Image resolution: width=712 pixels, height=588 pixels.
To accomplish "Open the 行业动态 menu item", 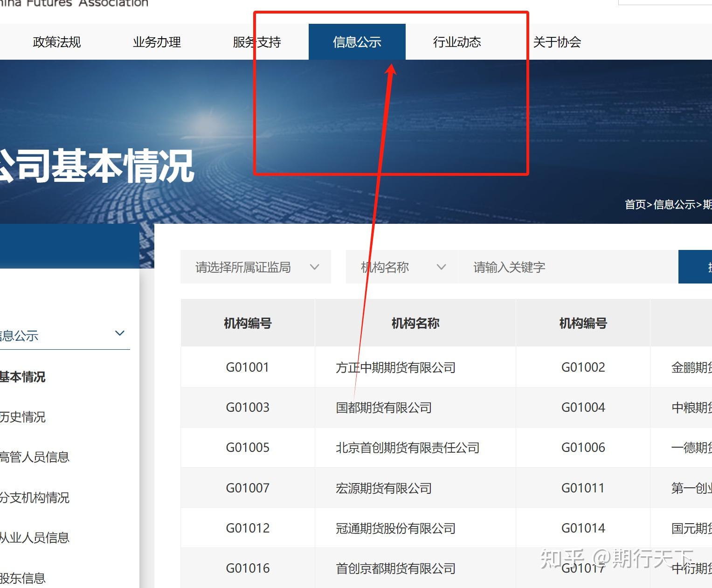I will (x=457, y=42).
